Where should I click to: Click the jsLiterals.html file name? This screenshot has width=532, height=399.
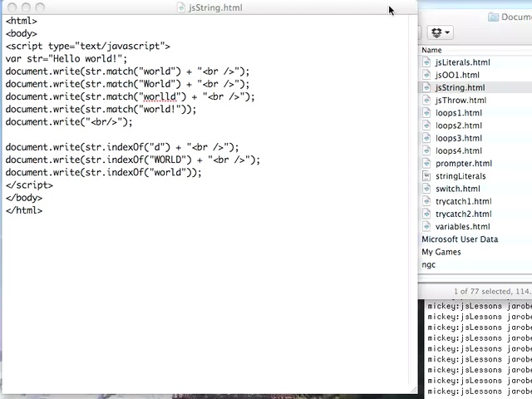[x=463, y=62]
